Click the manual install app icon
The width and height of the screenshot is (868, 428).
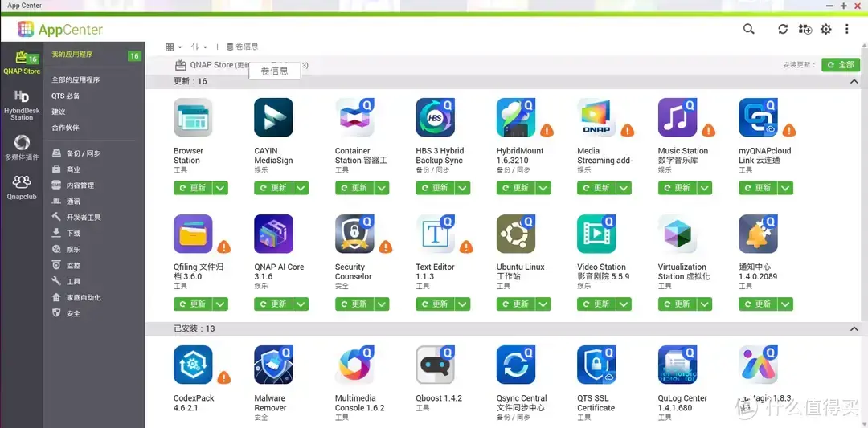point(805,29)
